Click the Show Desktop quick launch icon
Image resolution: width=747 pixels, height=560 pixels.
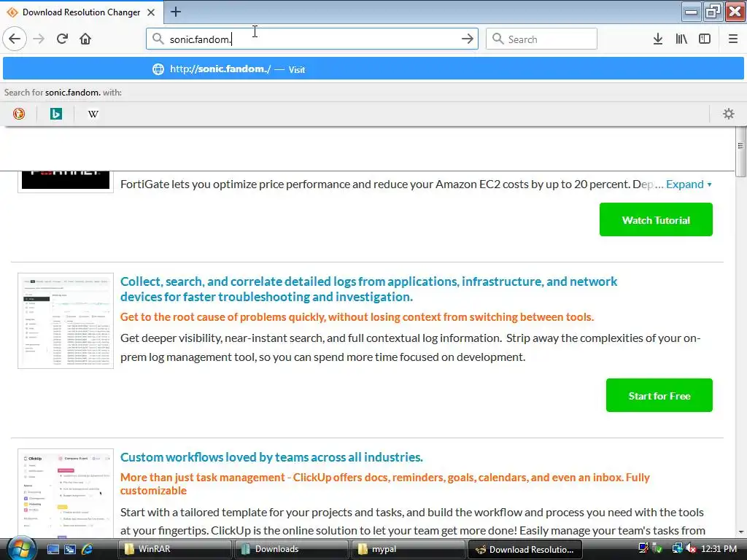click(x=53, y=549)
